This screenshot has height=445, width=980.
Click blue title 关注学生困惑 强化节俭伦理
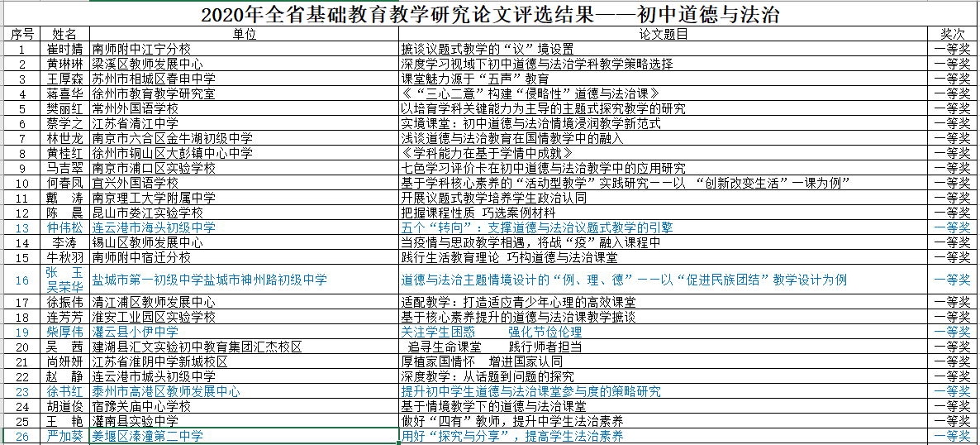click(491, 332)
